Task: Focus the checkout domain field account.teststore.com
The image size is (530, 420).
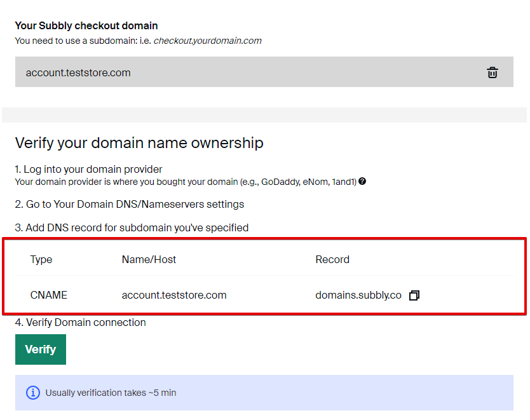Action: (264, 72)
